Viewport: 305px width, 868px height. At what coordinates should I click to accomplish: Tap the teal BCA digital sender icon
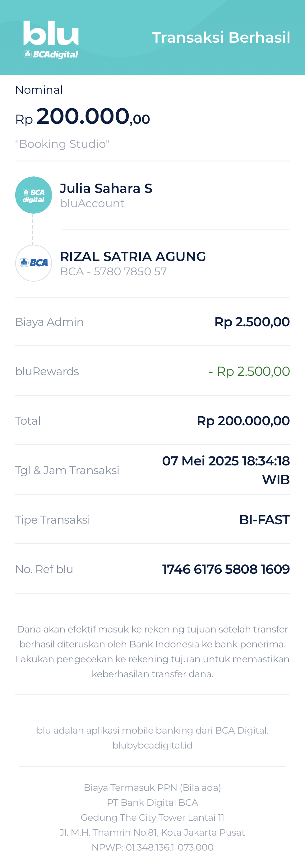pos(33,195)
